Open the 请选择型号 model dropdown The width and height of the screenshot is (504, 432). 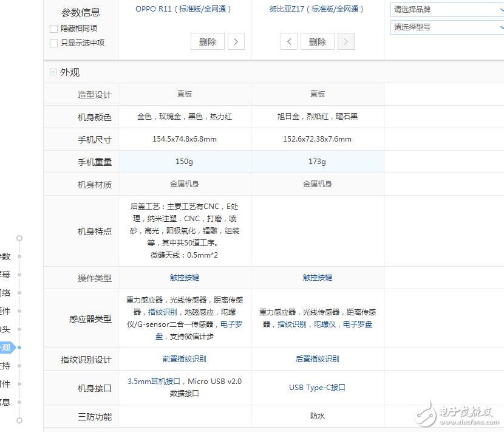[x=446, y=27]
